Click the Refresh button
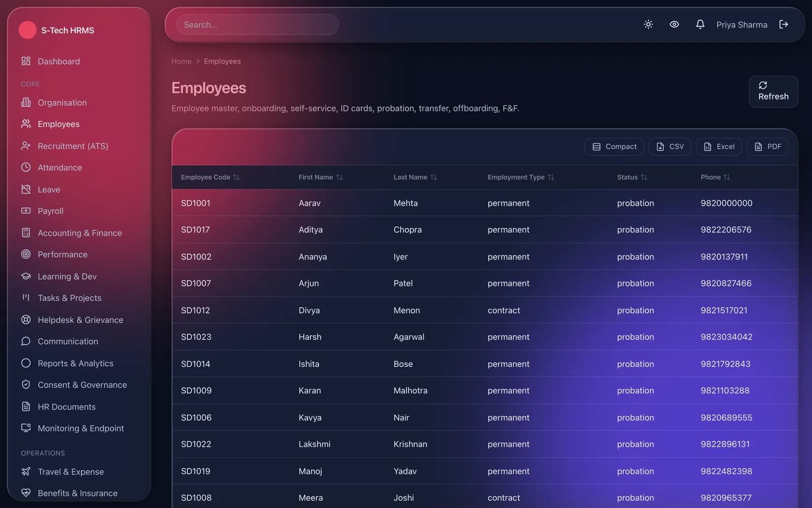Image resolution: width=812 pixels, height=508 pixels. pyautogui.click(x=773, y=91)
